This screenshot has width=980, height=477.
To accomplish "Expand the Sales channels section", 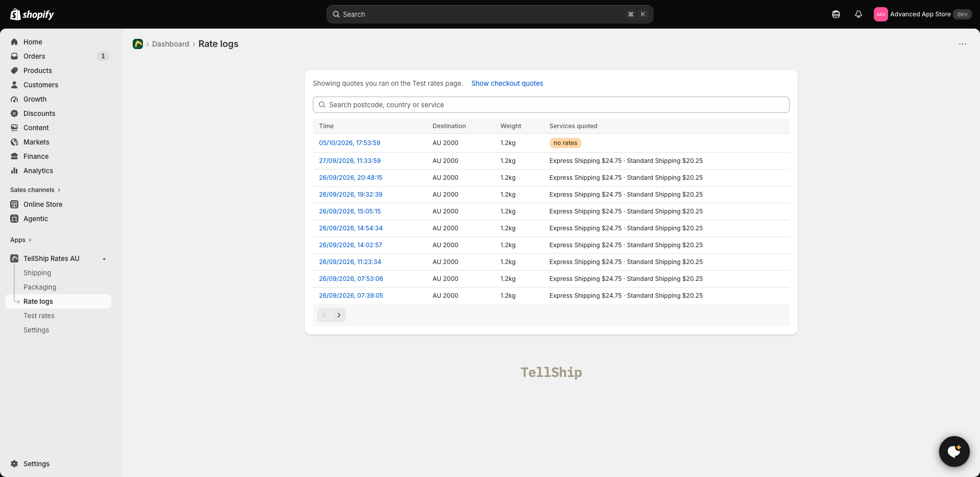I will coord(35,190).
